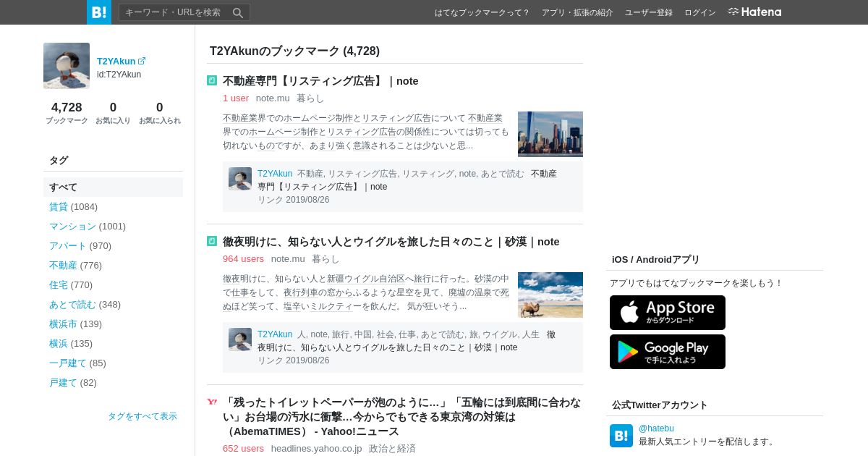
Task: Click お気に入られ count in profile
Action: [160, 113]
